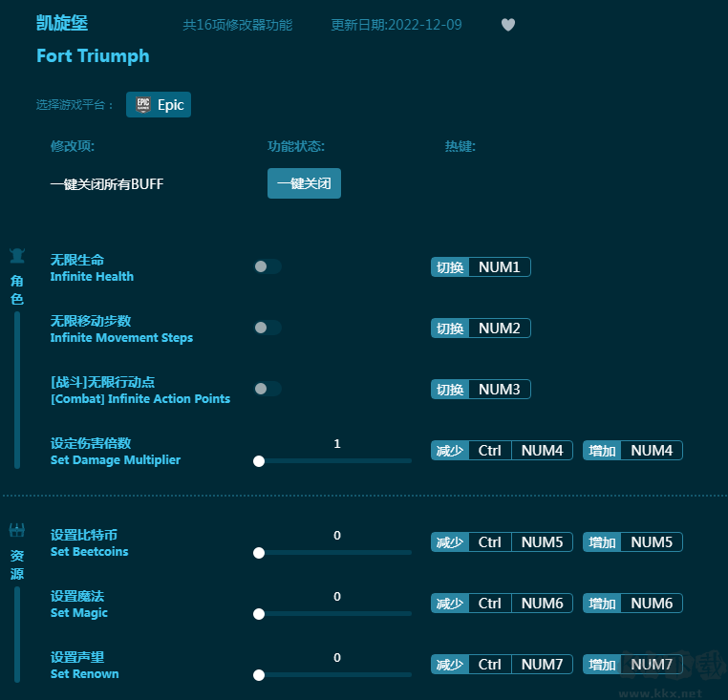Click the Set Renown slider handle
The height and width of the screenshot is (700, 728).
(x=259, y=675)
